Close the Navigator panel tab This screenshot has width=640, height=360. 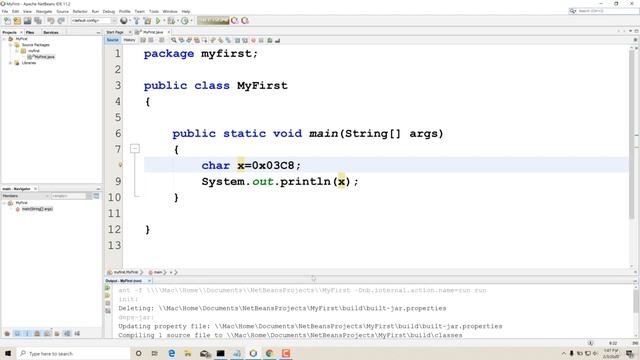pos(36,189)
